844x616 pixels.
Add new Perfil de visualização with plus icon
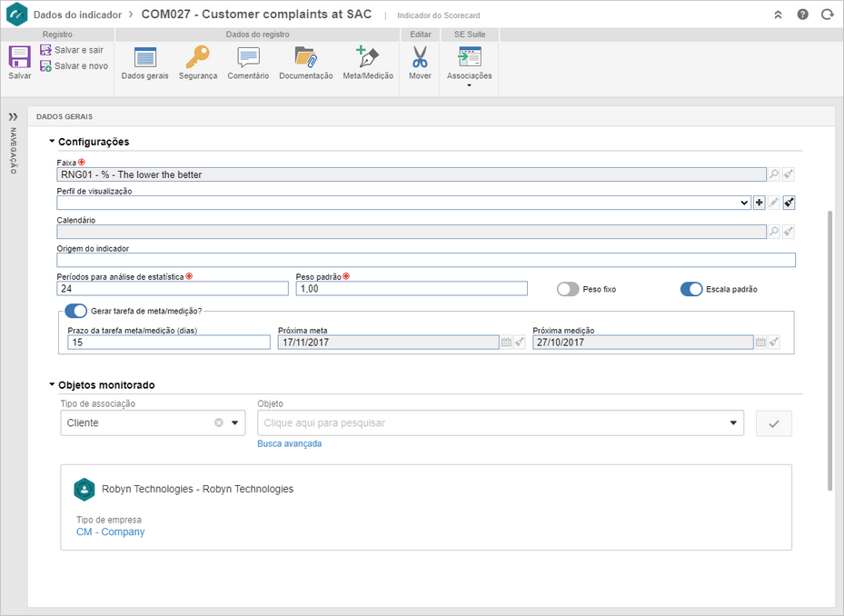click(759, 203)
